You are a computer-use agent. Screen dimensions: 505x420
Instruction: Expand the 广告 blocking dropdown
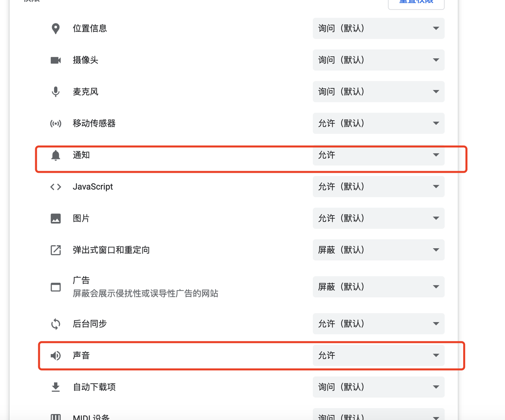(379, 287)
